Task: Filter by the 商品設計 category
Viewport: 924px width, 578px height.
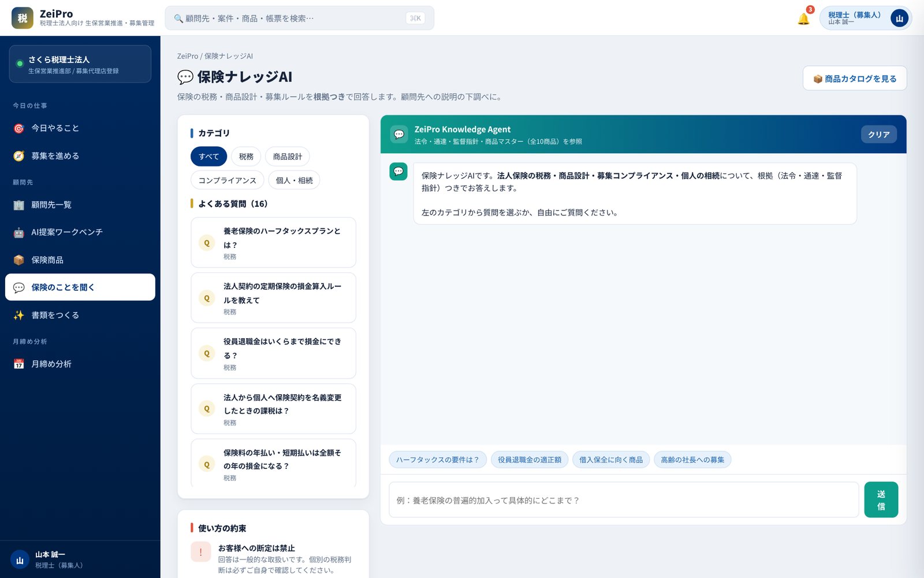Action: click(x=288, y=157)
